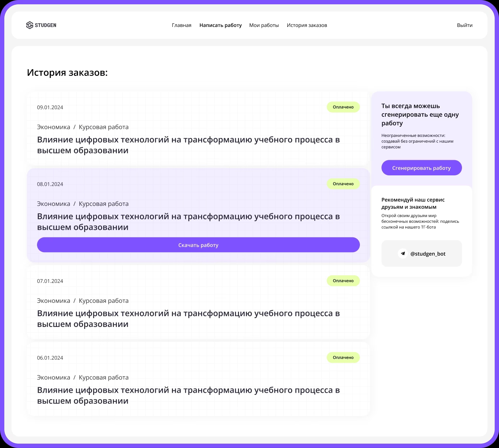Go to Написать работу page
The height and width of the screenshot is (448, 499).
220,25
